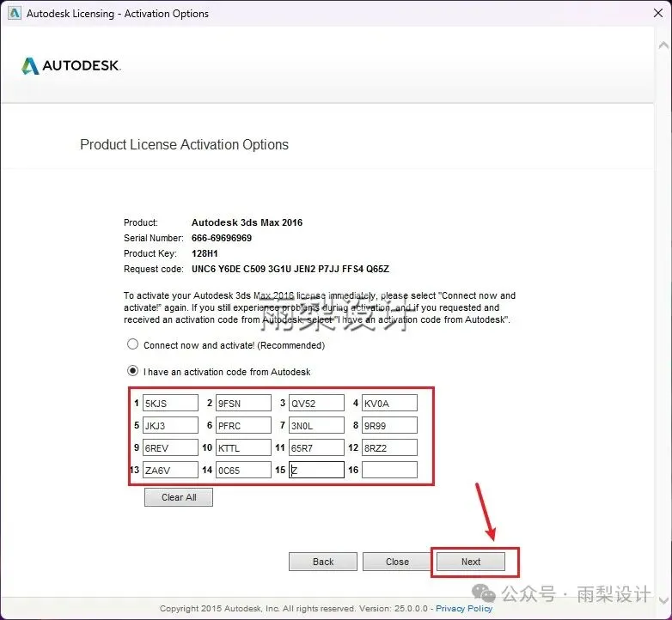
Task: Click activation code field 3 containing QV52
Action: (317, 403)
